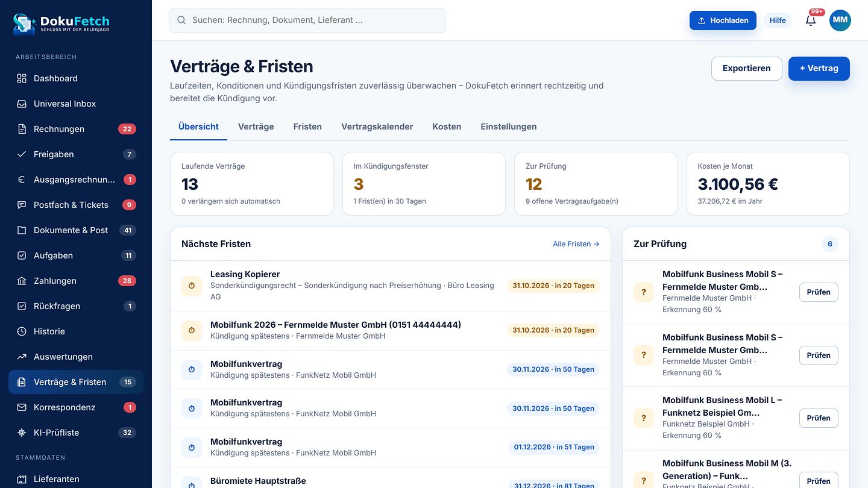Open the Kosten je Monat card
Screen dimensions: 868x488
click(x=768, y=184)
